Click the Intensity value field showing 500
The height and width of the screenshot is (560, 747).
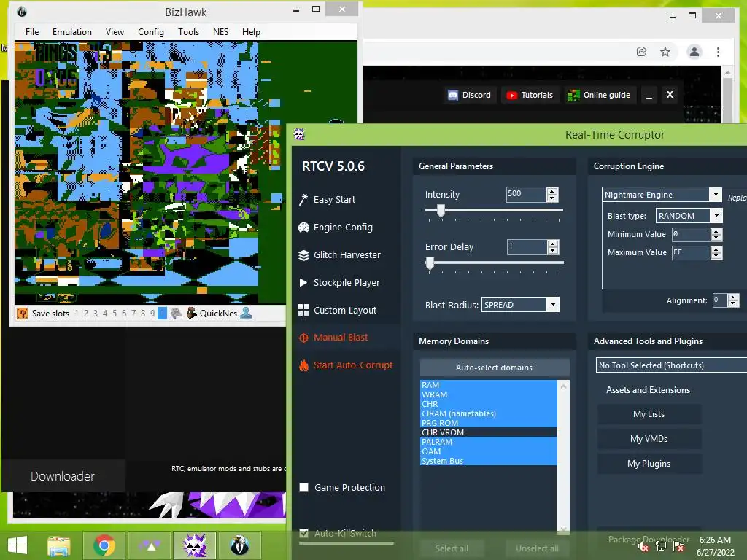pos(527,194)
